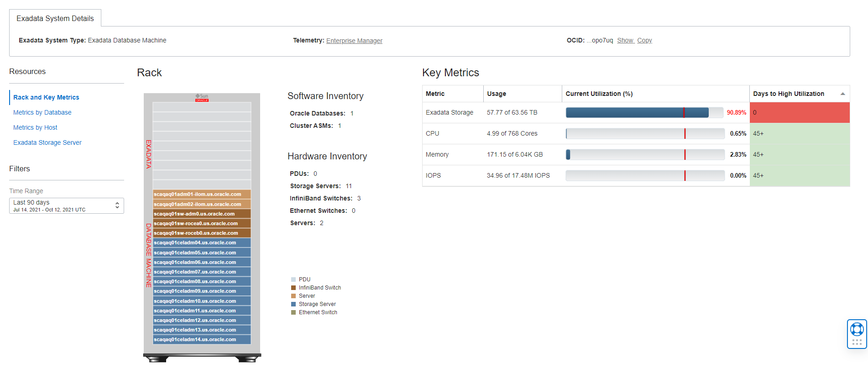Select scaqaq01celadm12 storage server
The width and height of the screenshot is (868, 385).
click(202, 320)
